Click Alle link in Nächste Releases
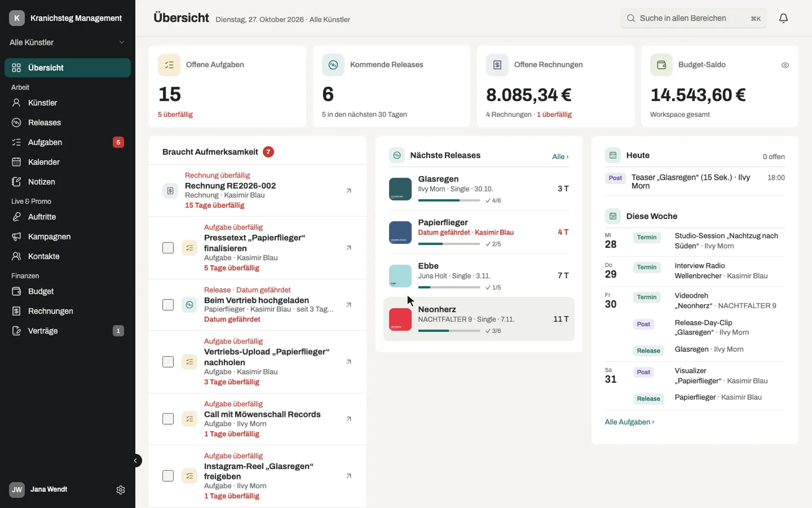The height and width of the screenshot is (508, 812). pos(560,157)
